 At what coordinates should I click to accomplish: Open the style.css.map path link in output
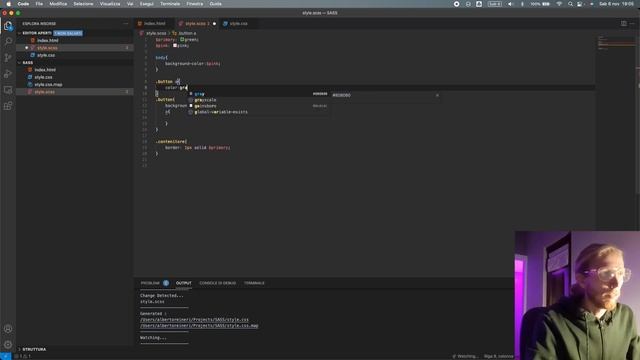point(199,326)
